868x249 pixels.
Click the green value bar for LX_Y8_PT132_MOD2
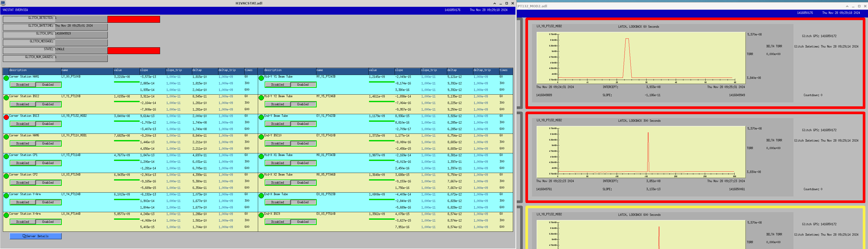pos(127,121)
